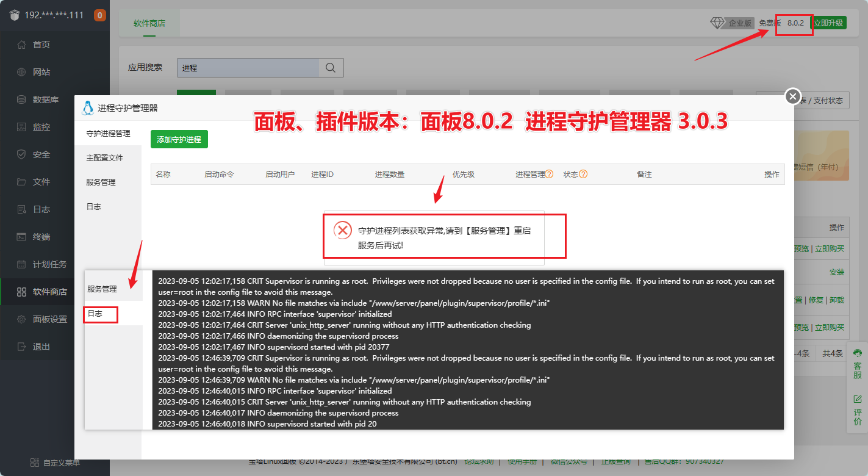This screenshot has height=476, width=868.
Task: Click the icon beside 自定义菜单
Action: pyautogui.click(x=35, y=463)
